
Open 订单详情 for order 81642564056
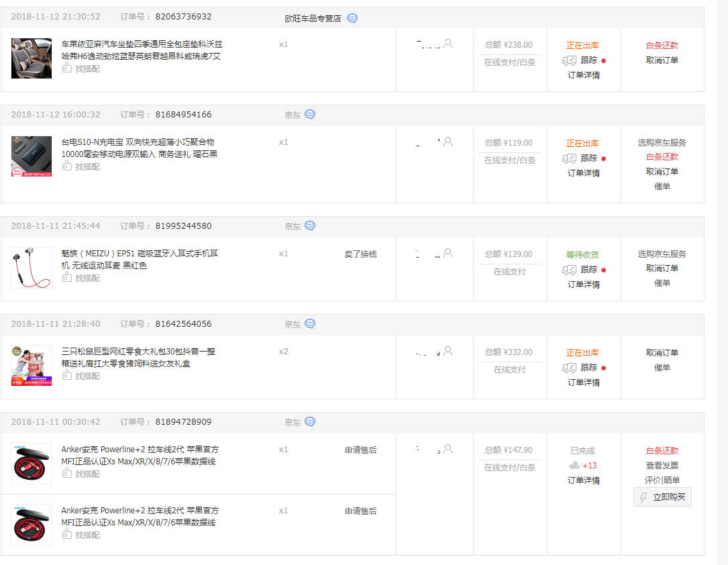[584, 382]
